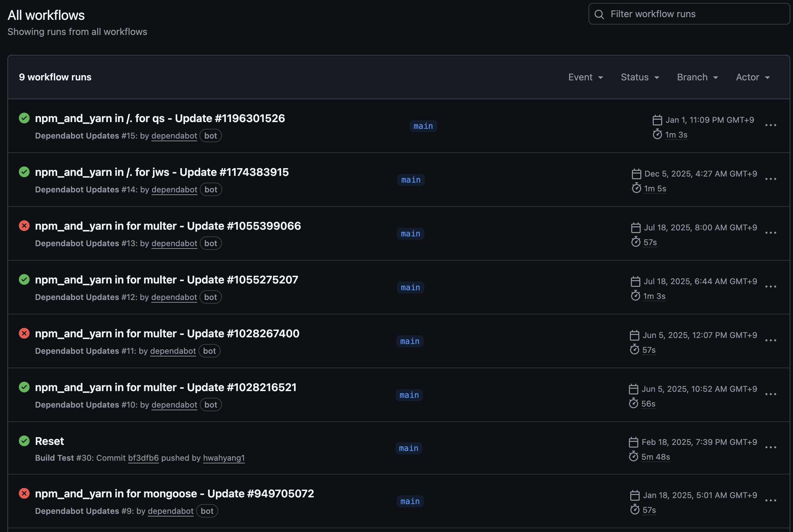The width and height of the screenshot is (793, 532).
Task: Open commit bf3dfb6 link
Action: (143, 458)
